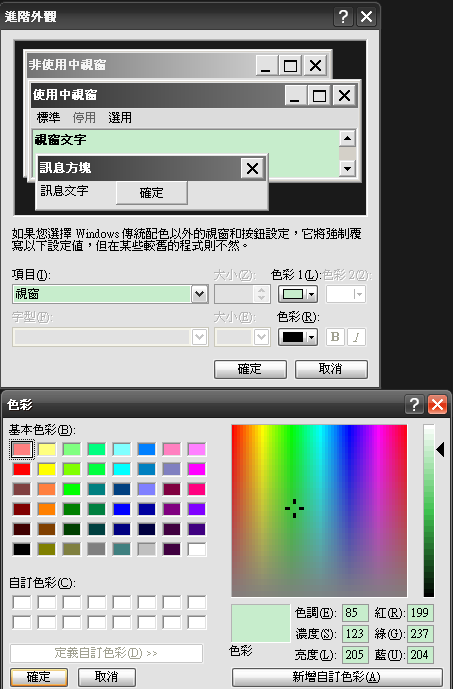
Task: Click the 訊息方塊 preview close X
Action: [x=252, y=168]
